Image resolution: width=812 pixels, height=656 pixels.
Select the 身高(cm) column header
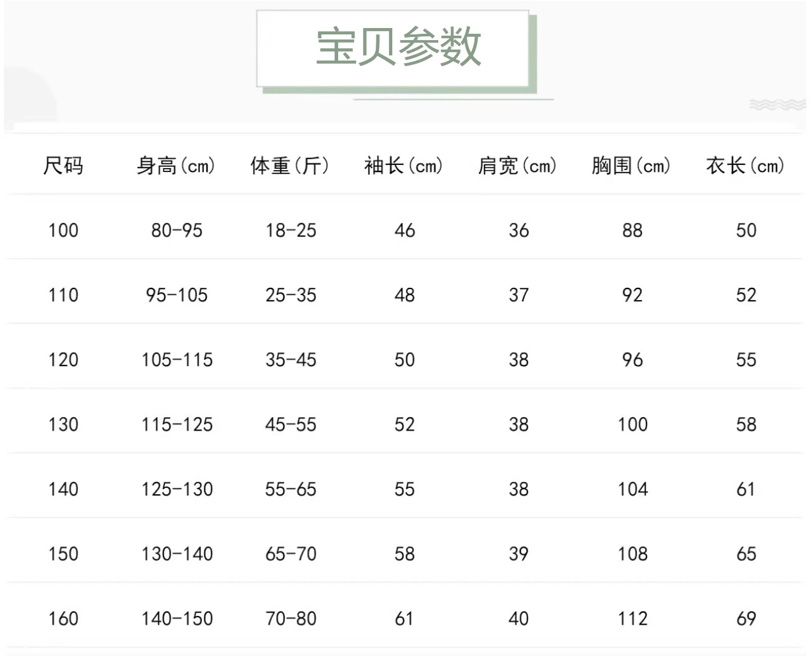[x=176, y=166]
